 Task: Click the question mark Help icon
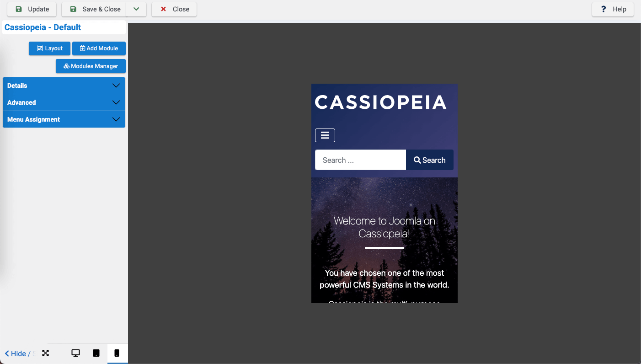[604, 9]
